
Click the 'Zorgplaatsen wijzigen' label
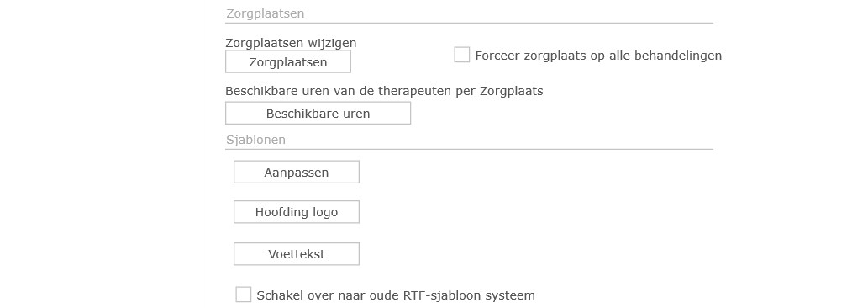click(x=292, y=43)
